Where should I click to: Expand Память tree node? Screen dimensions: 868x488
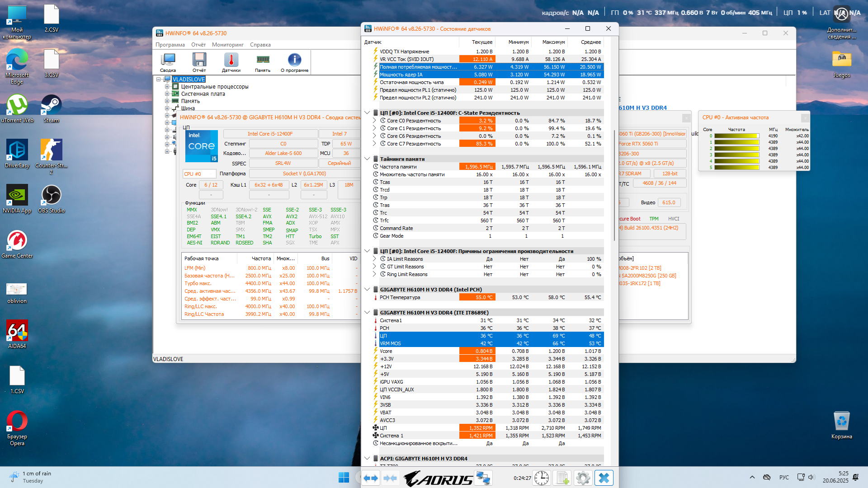pyautogui.click(x=167, y=101)
